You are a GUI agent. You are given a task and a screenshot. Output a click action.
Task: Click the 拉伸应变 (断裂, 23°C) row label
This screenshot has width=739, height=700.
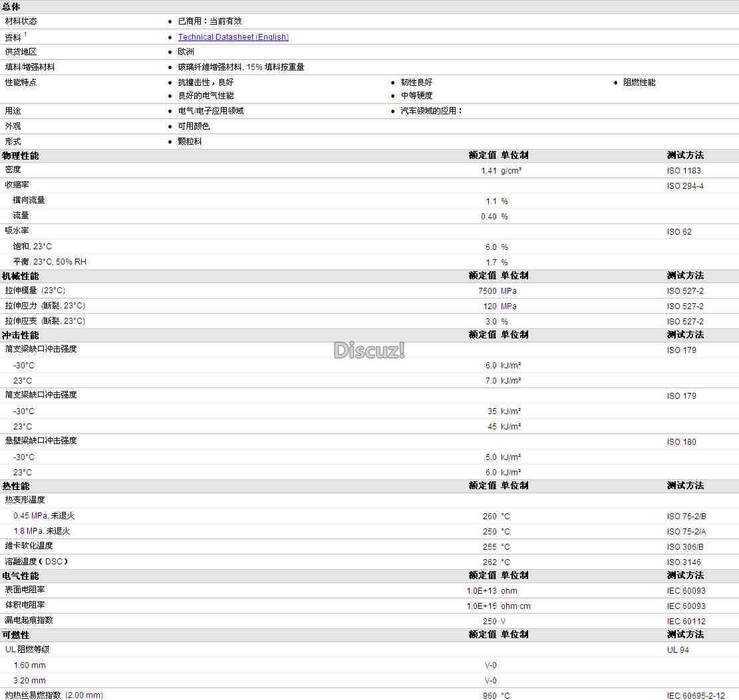[x=45, y=321]
